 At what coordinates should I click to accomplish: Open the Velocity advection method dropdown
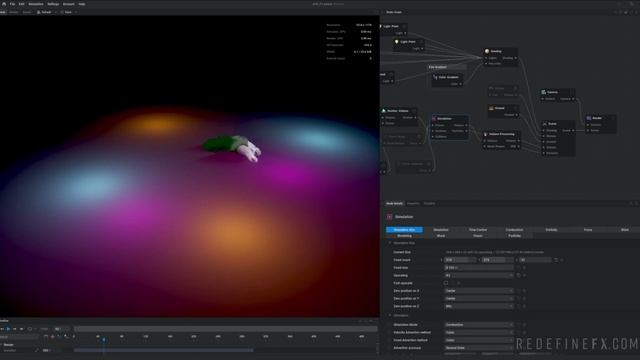point(478,332)
